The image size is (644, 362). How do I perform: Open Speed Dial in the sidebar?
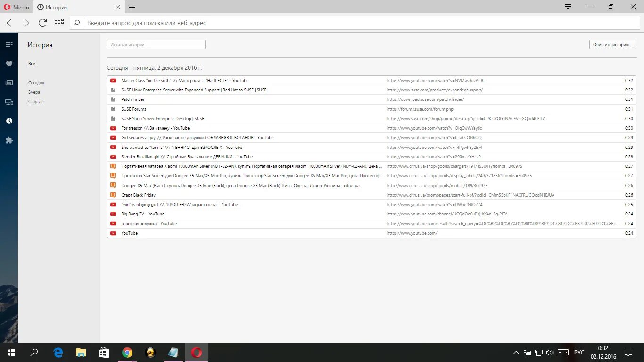point(9,45)
